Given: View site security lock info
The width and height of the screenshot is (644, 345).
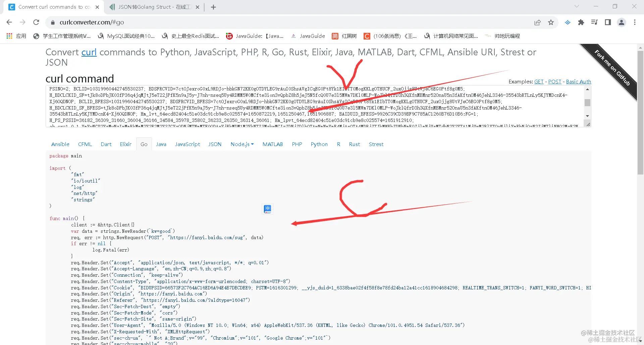Looking at the screenshot, I should [x=52, y=22].
